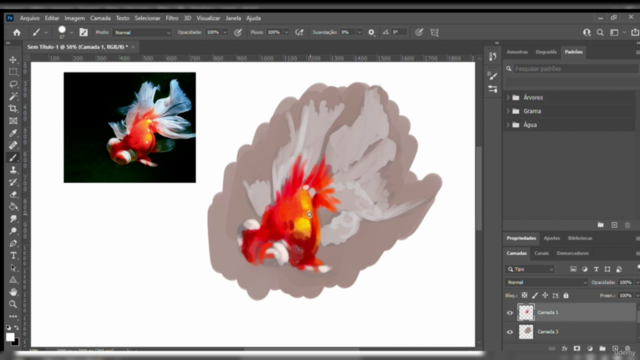Click the Home icon in options bar
This screenshot has width=640, height=360.
[x=17, y=32]
